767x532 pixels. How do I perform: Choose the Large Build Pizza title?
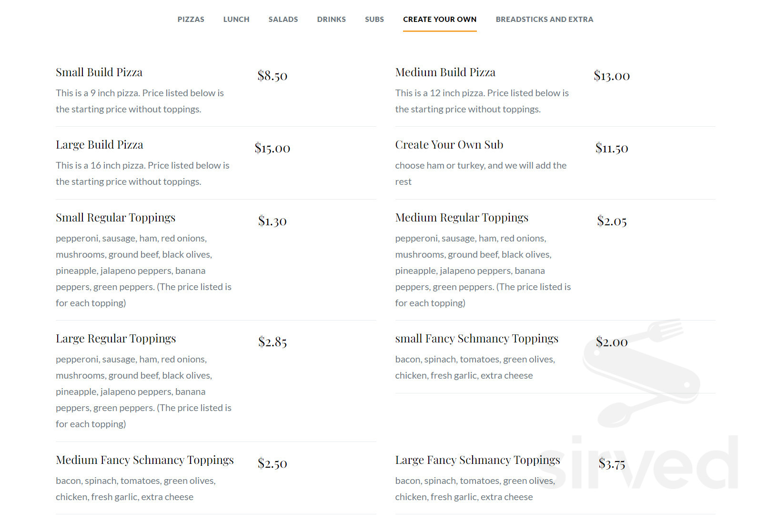point(100,145)
